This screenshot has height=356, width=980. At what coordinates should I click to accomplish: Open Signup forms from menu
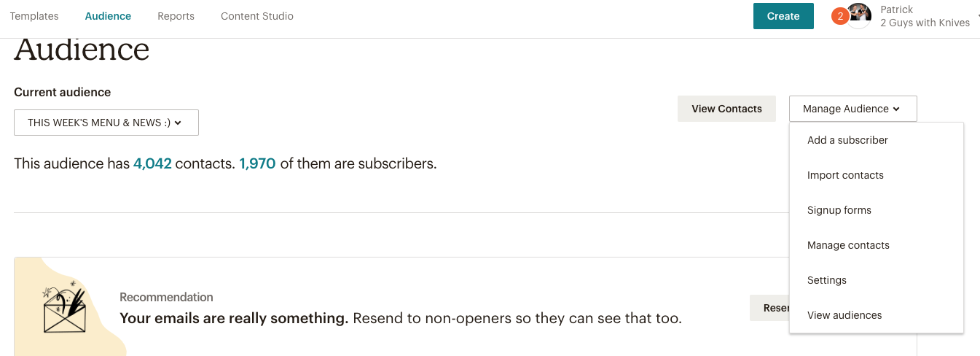tap(839, 210)
